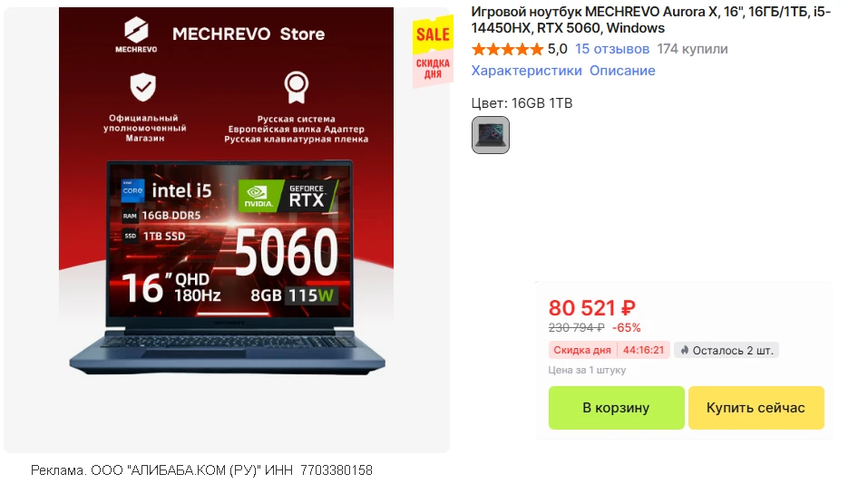Click the 174 купили purchases text

pyautogui.click(x=692, y=49)
